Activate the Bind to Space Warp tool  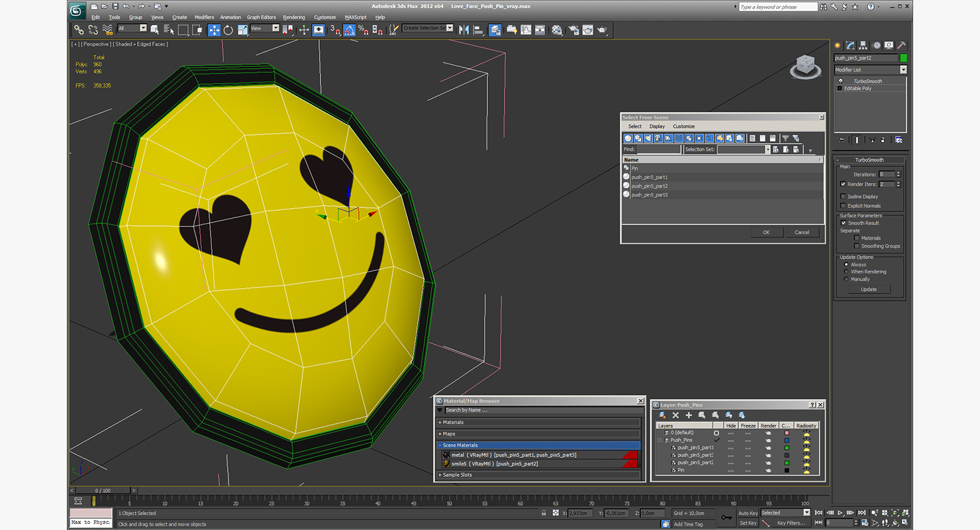tap(107, 30)
